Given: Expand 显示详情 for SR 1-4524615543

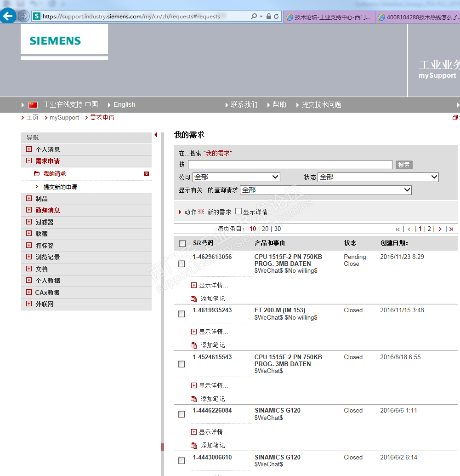Looking at the screenshot, I should coord(193,385).
